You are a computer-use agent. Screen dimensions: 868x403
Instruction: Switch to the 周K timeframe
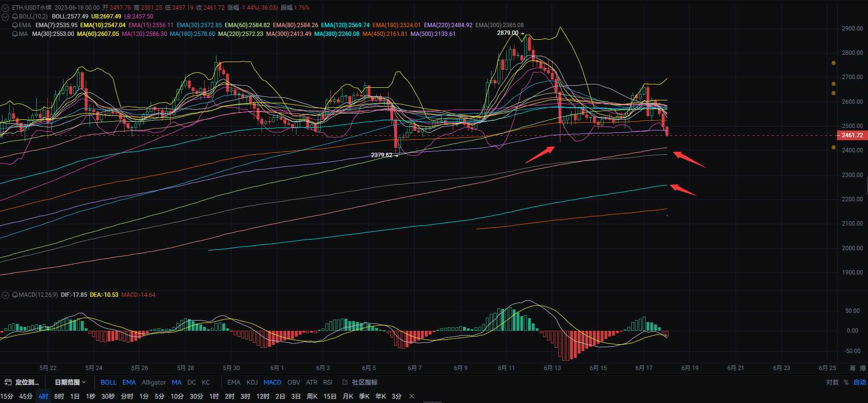[x=312, y=396]
